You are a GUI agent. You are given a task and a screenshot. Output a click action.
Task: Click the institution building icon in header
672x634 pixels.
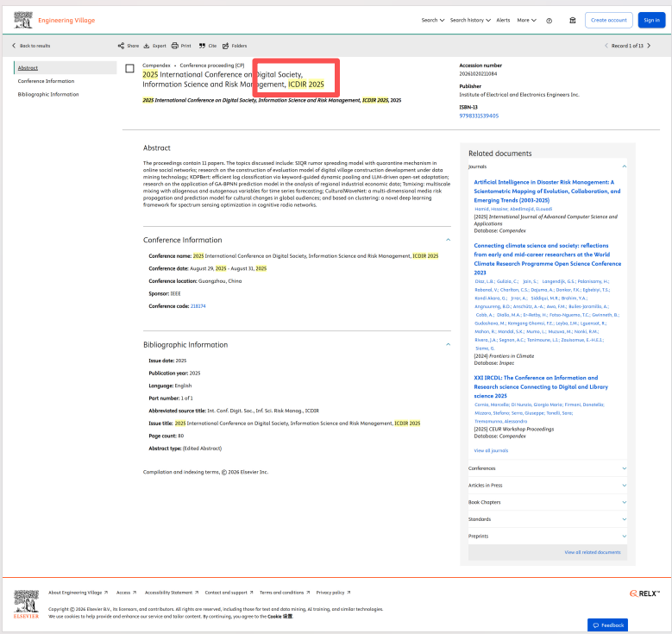(x=573, y=20)
